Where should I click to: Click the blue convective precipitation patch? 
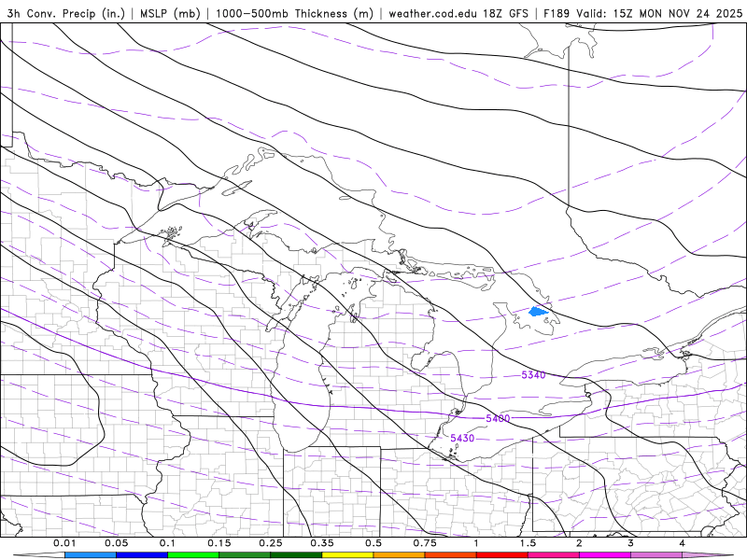tap(539, 312)
